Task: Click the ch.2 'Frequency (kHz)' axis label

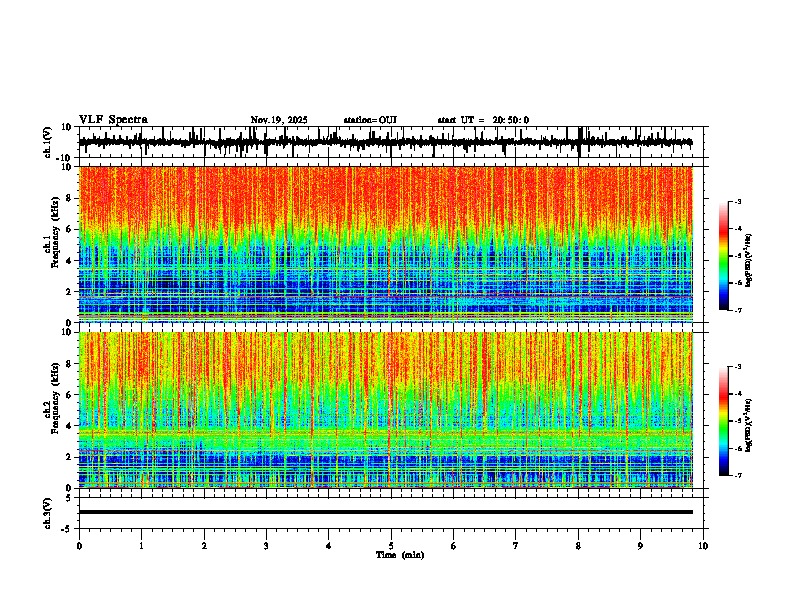Action: tap(56, 398)
